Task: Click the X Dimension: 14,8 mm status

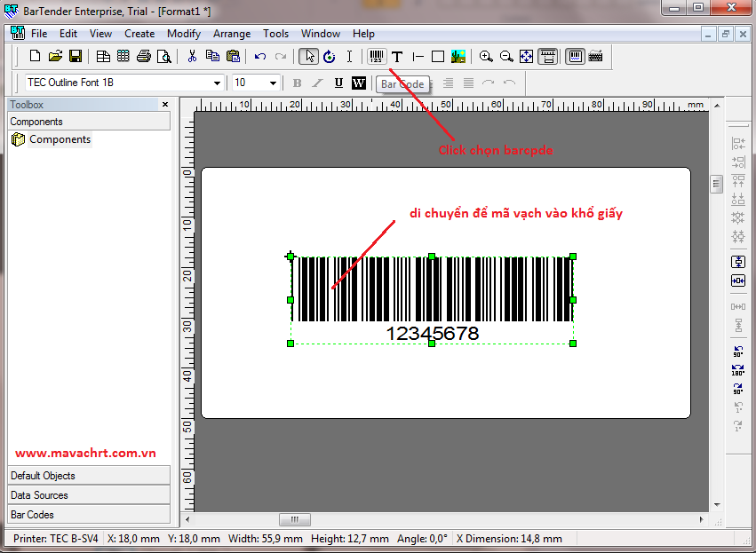Action: [x=509, y=539]
